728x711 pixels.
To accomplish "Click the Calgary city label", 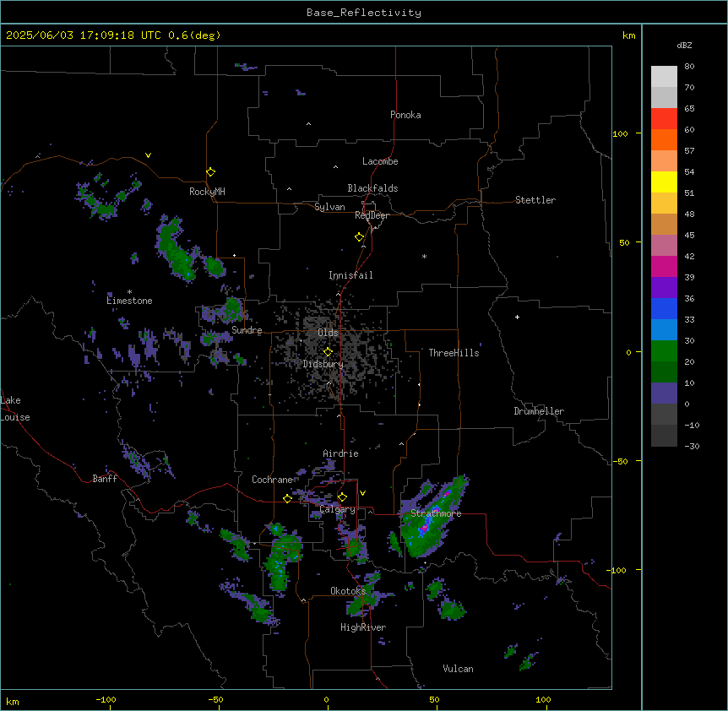I will pyautogui.click(x=338, y=509).
